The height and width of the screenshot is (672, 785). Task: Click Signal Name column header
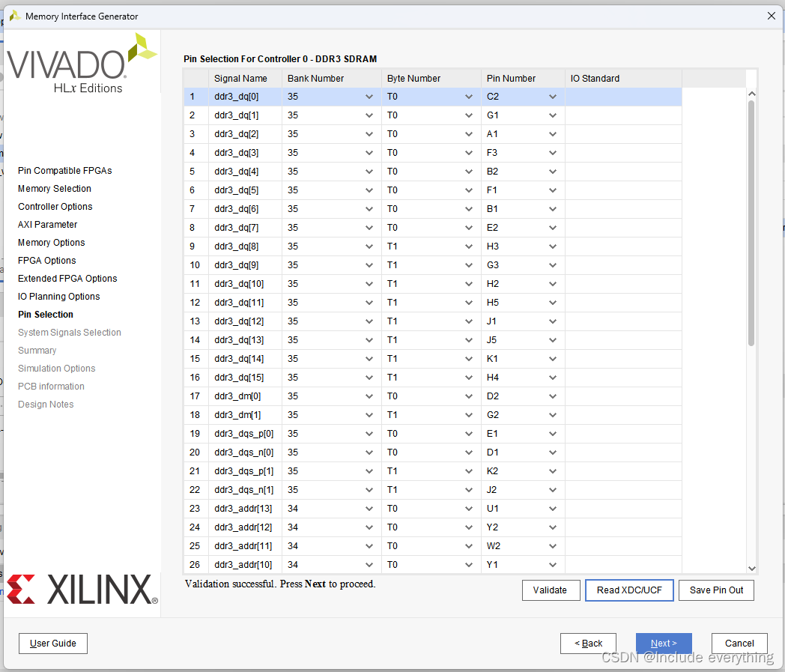245,79
